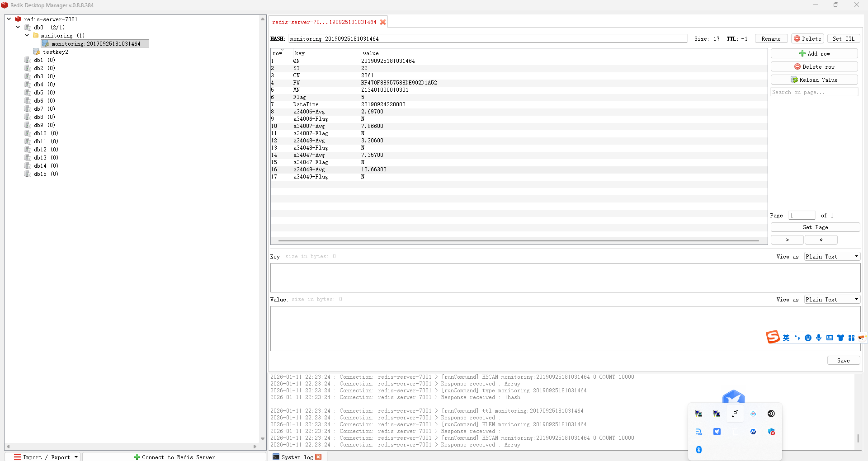The width and height of the screenshot is (868, 461).
Task: Toggle Sogou punctuation mode
Action: [797, 338]
